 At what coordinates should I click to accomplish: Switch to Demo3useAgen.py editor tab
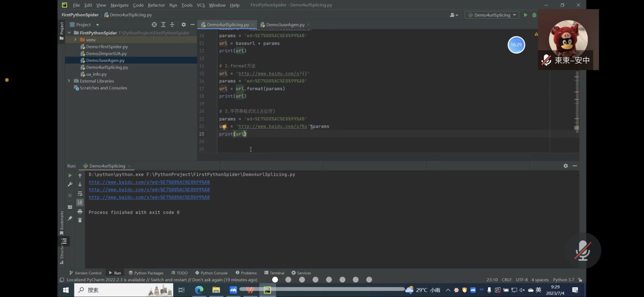click(x=285, y=24)
